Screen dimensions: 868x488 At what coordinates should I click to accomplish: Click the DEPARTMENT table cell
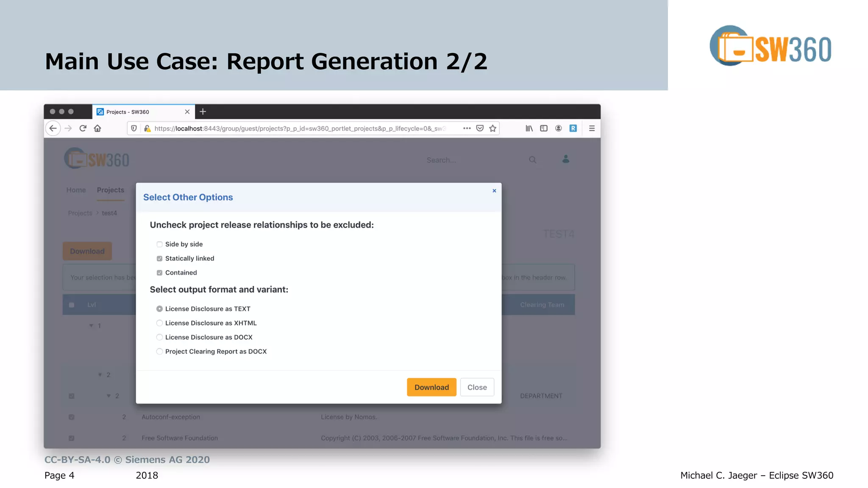[x=541, y=396]
